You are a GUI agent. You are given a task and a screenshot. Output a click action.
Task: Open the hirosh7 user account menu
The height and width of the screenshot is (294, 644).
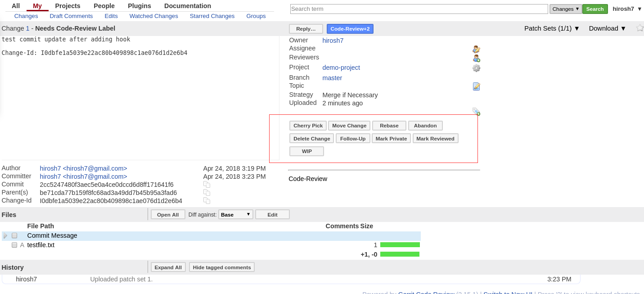click(627, 9)
